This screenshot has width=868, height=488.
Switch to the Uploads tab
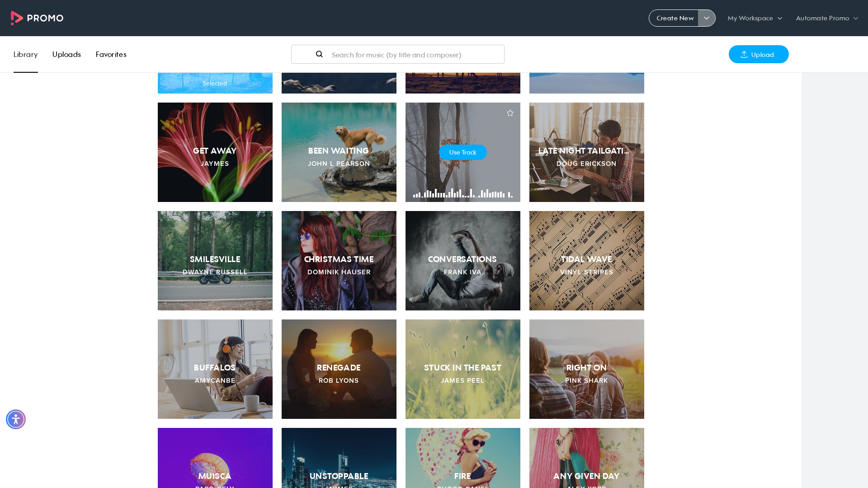click(x=66, y=54)
